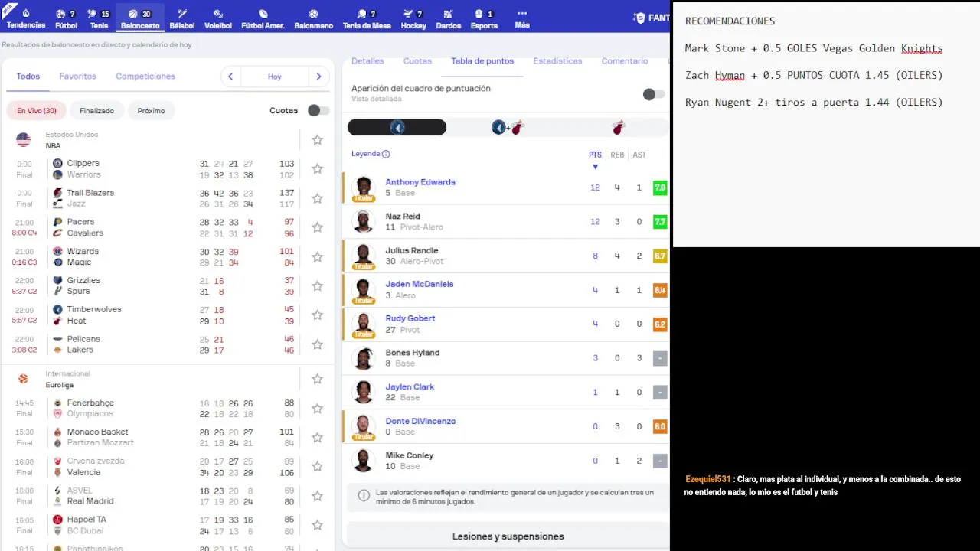Star the Crvena zvezda vs Valencia match
Viewport: 980px width, 551px height.
click(x=317, y=467)
